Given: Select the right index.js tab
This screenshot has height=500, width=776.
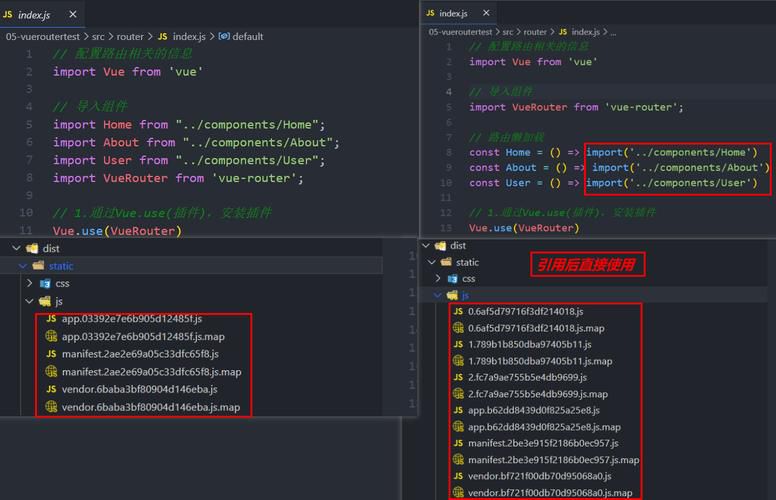Looking at the screenshot, I should pyautogui.click(x=460, y=13).
